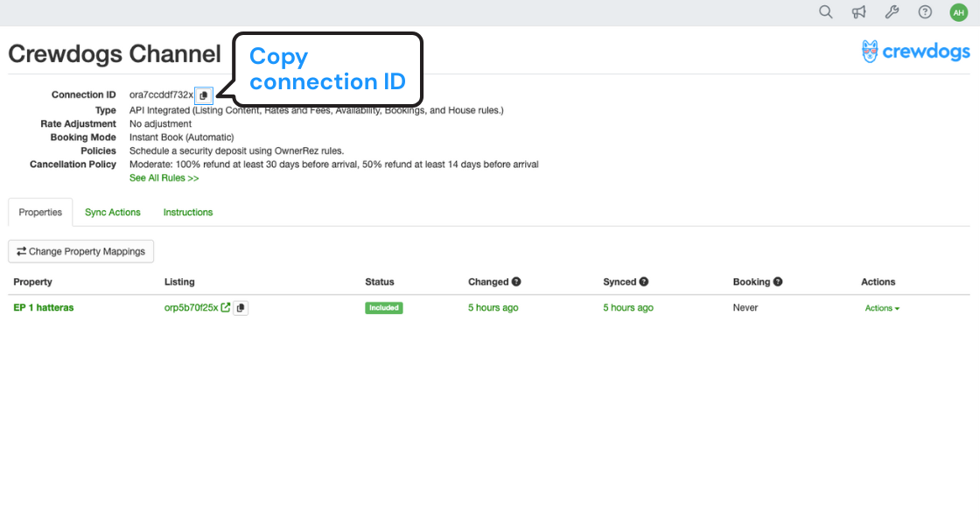Click the API Integrated type description
The height and width of the screenshot is (525, 980).
316,110
